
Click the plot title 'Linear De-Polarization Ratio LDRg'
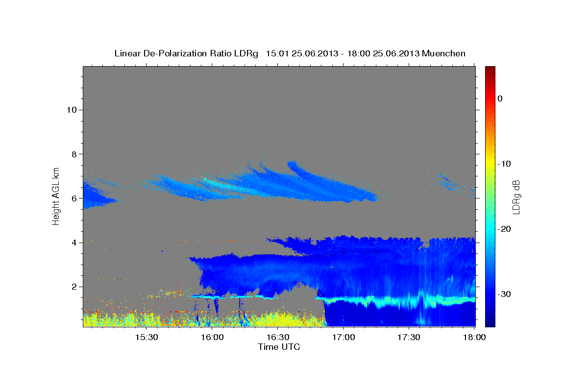[186, 53]
